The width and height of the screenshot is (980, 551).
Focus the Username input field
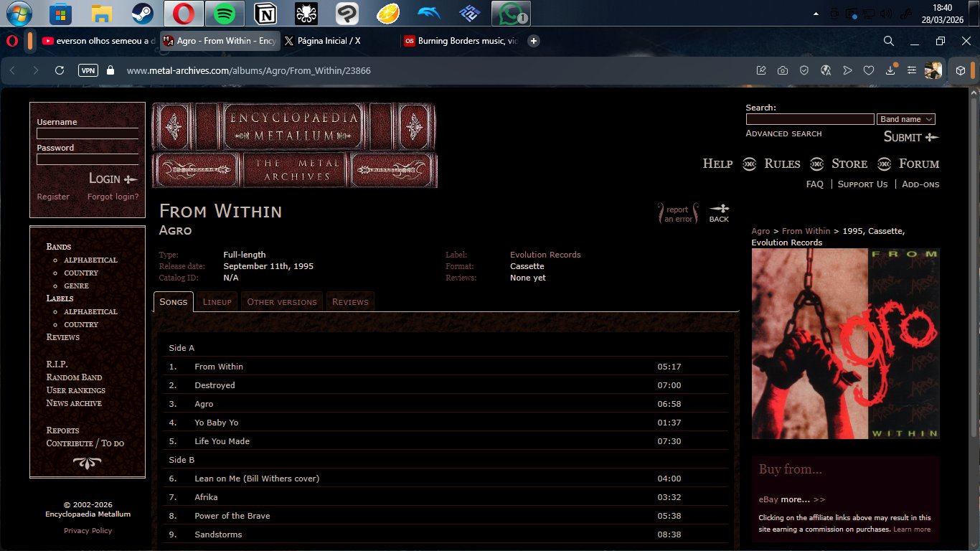88,133
